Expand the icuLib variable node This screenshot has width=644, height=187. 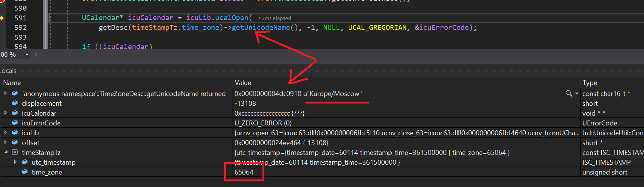(x=5, y=133)
